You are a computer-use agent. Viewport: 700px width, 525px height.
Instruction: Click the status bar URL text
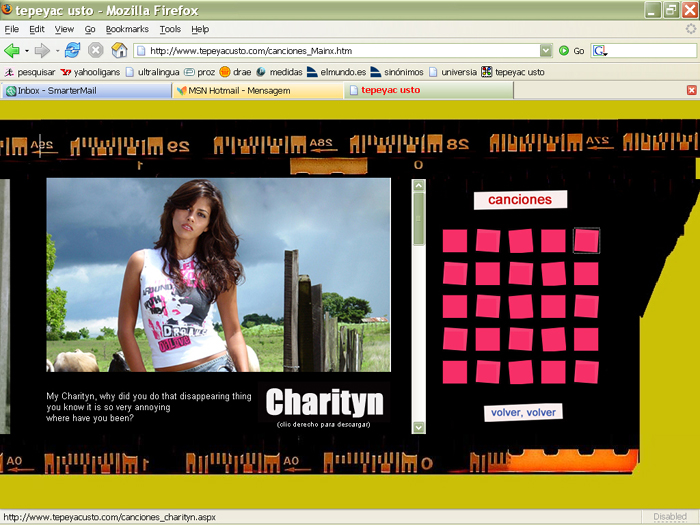click(110, 517)
